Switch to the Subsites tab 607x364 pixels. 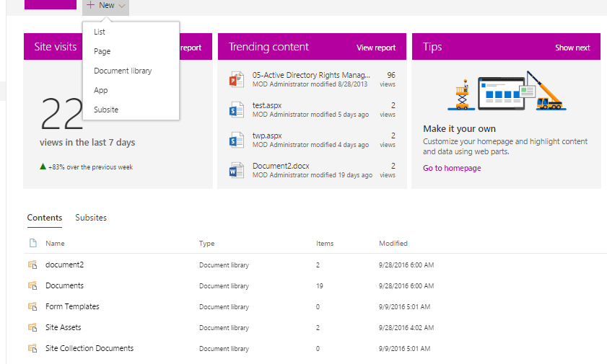coord(91,218)
